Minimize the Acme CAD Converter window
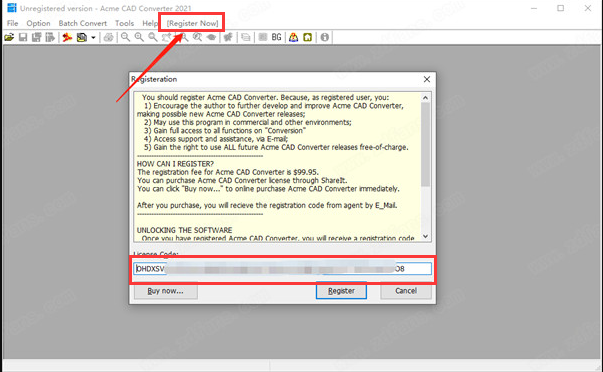Image resolution: width=603 pixels, height=372 pixels. click(534, 8)
